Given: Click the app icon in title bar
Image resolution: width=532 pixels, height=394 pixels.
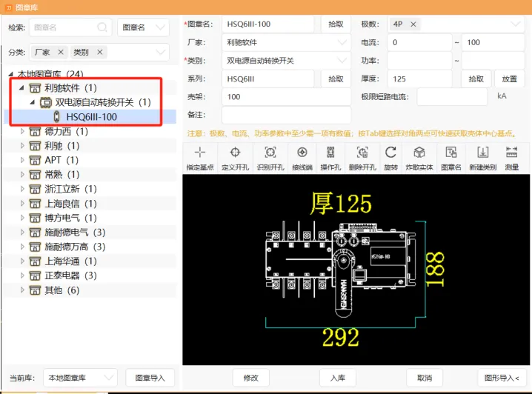Looking at the screenshot, I should point(9,7).
